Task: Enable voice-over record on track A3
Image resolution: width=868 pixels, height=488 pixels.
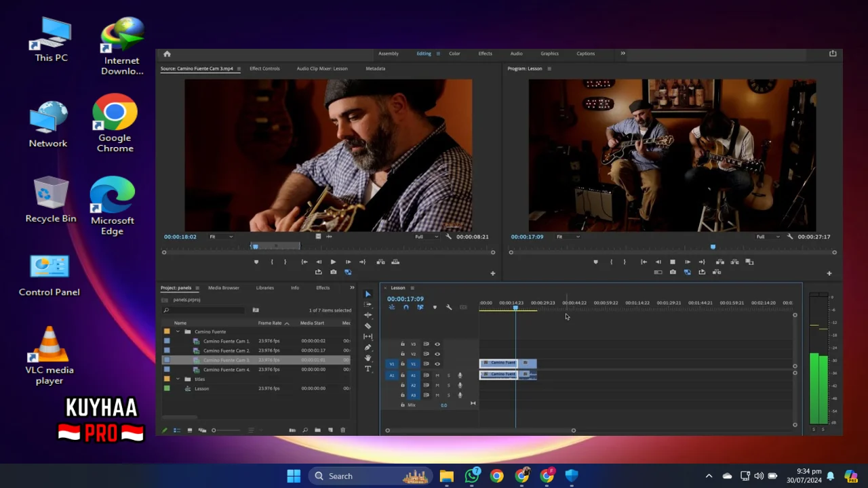Action: click(460, 395)
